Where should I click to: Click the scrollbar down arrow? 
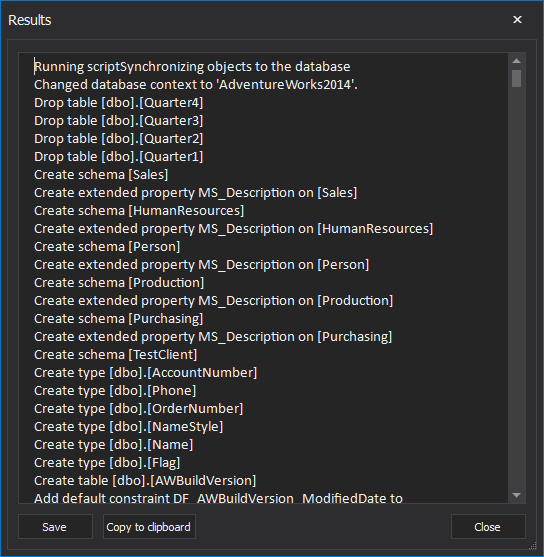click(517, 495)
